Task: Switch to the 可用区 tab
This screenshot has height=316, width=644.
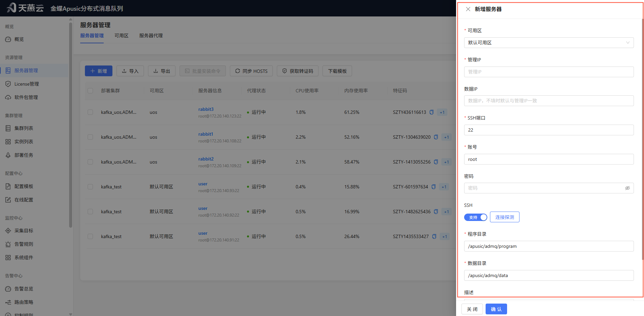Action: [121, 36]
